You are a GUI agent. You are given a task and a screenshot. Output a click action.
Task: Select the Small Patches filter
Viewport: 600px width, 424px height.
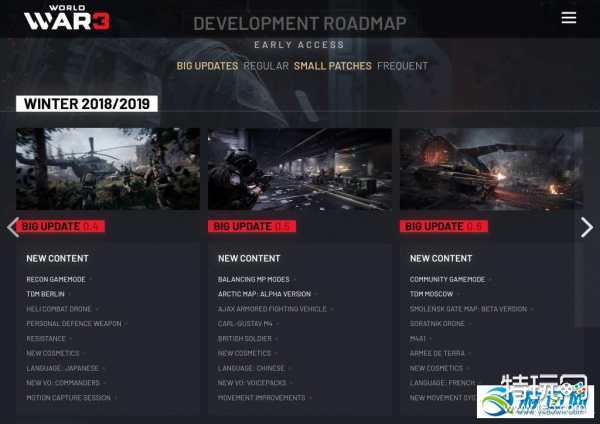click(332, 66)
